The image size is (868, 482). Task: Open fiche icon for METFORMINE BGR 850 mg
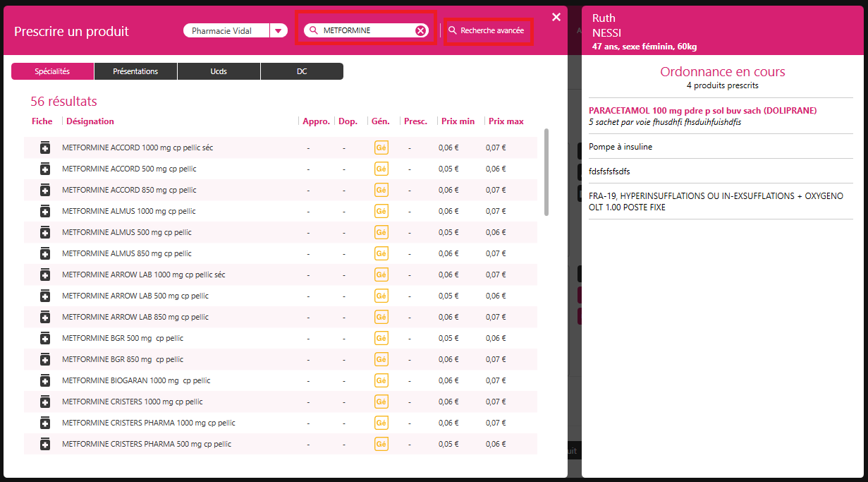click(x=45, y=359)
